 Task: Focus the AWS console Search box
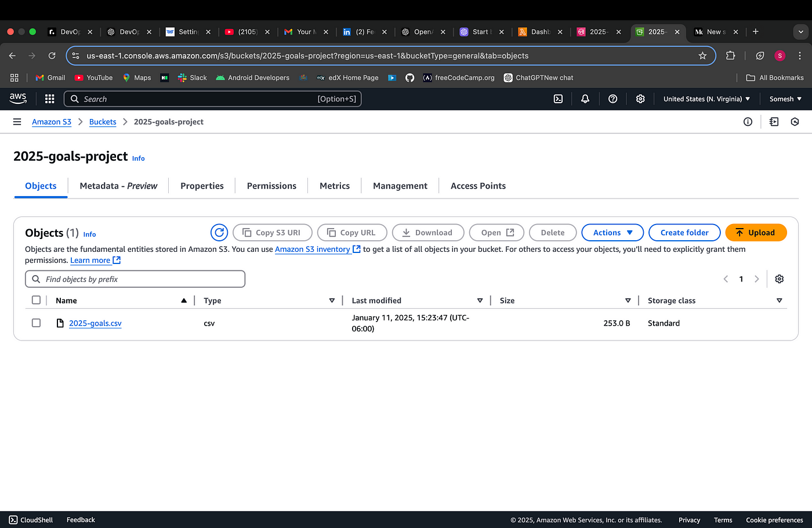click(x=212, y=99)
